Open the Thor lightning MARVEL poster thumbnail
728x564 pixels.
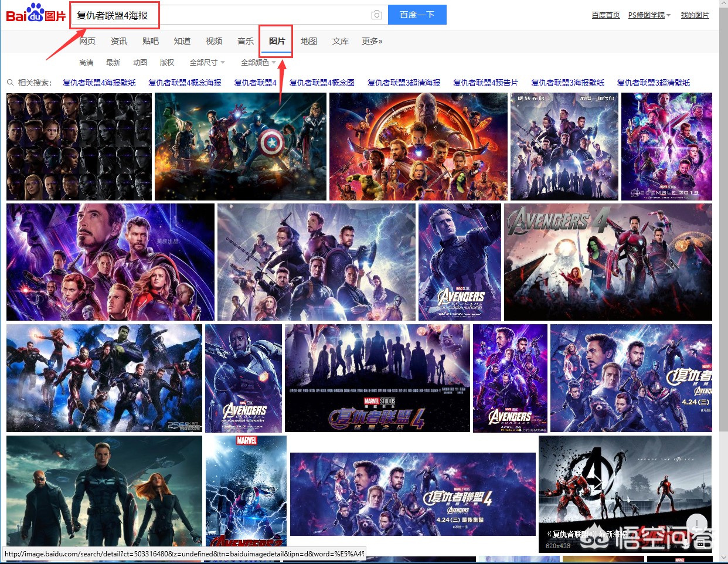[246, 491]
